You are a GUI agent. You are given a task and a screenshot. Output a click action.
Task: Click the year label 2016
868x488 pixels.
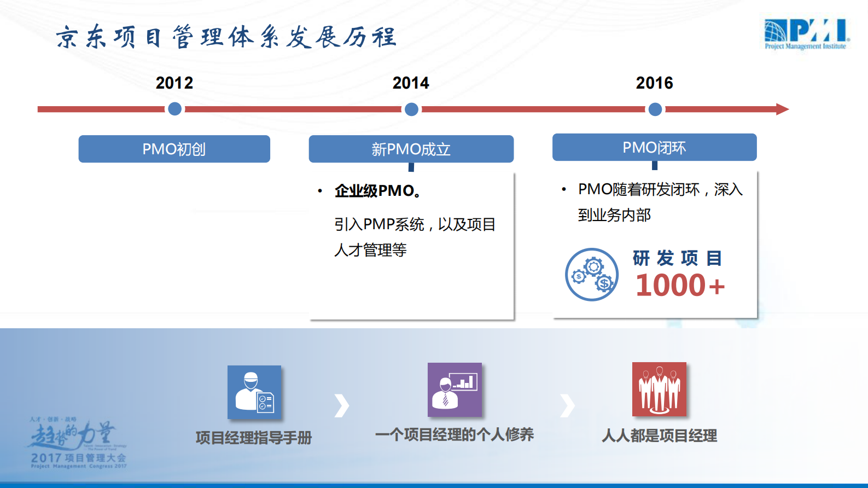point(654,83)
